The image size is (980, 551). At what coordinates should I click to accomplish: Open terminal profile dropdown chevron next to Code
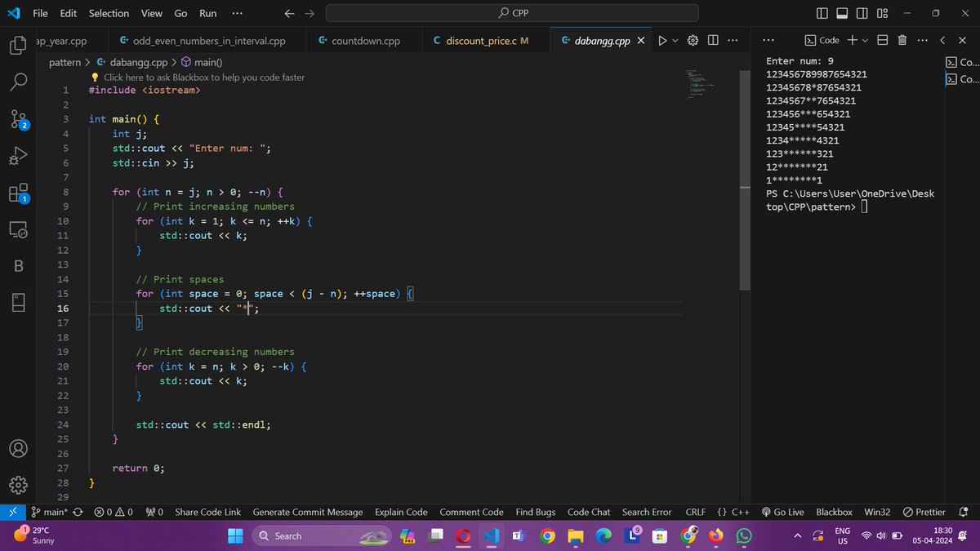pos(863,39)
